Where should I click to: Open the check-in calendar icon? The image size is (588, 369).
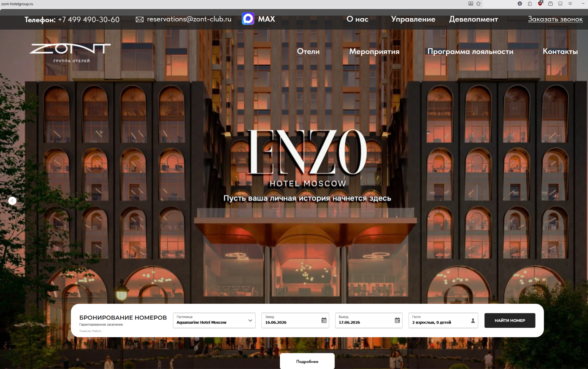[x=324, y=320]
